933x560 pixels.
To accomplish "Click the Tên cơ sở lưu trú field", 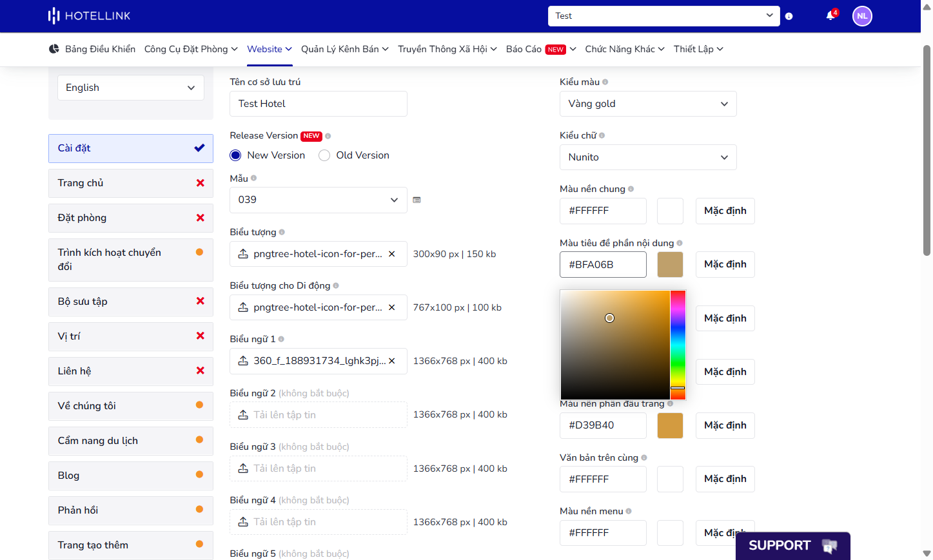I will click(319, 104).
